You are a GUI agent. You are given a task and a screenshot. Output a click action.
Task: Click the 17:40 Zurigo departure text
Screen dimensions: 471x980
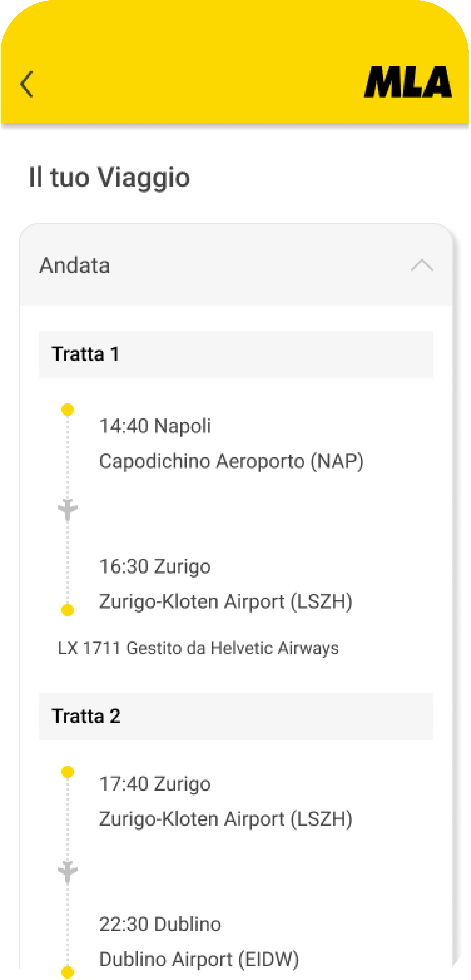[x=155, y=784]
